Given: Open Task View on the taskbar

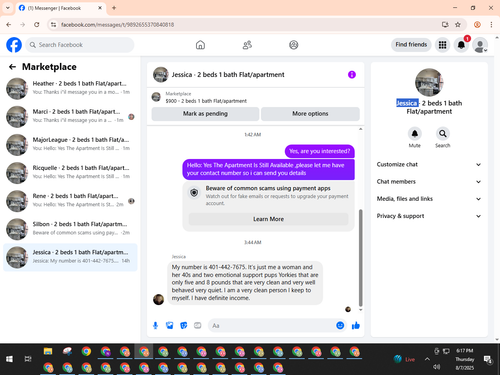Looking at the screenshot, I should 28,359.
